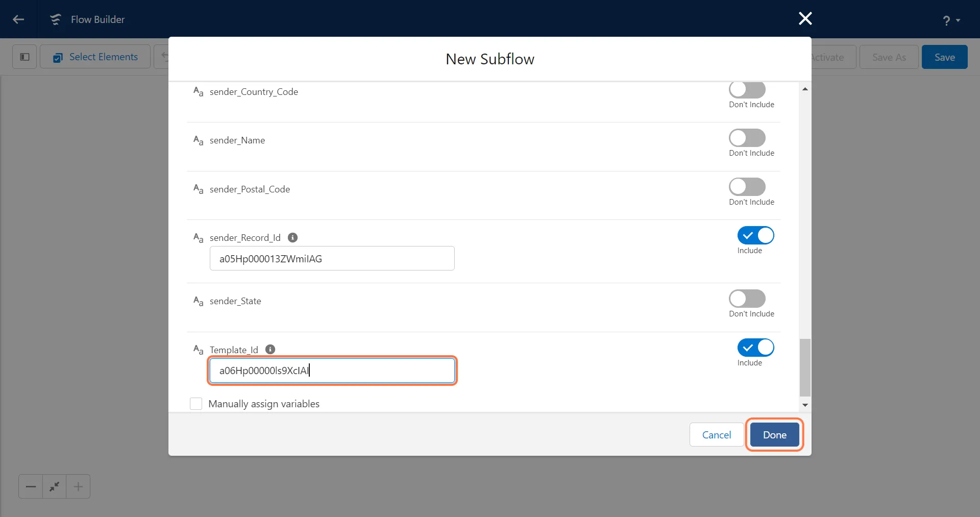Click the info icon beside sender_Record_Id
This screenshot has width=980, height=517.
(x=292, y=237)
